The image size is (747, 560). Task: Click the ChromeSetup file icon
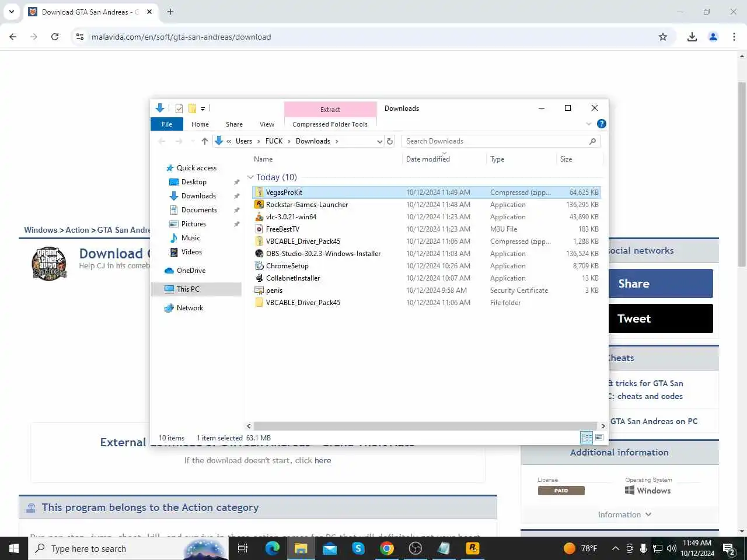[259, 266]
